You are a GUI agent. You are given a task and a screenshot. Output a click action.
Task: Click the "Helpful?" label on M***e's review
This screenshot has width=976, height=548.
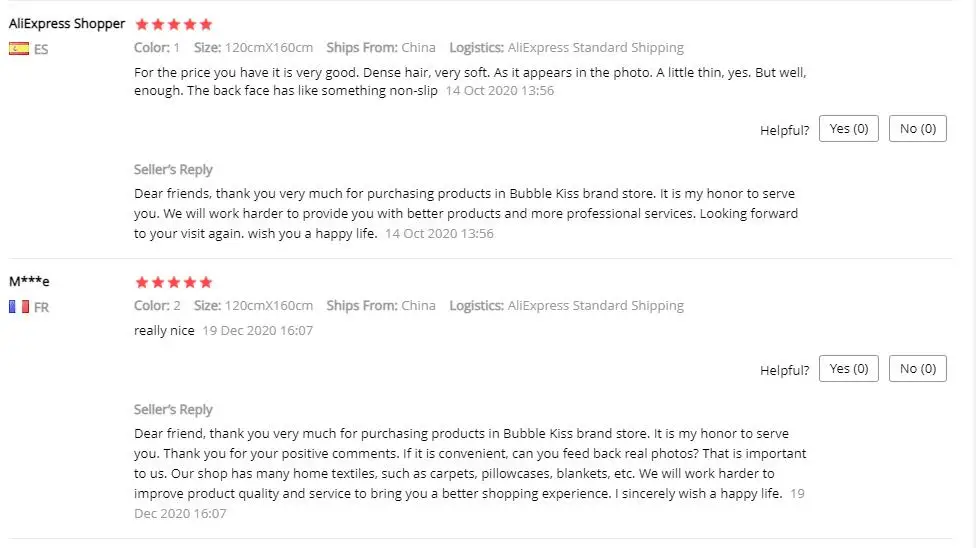[784, 370]
